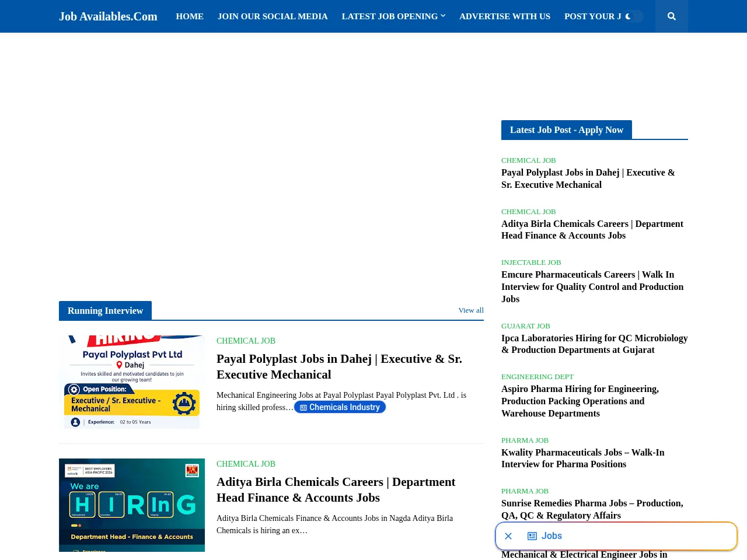Click Injectable Job category label

[531, 262]
